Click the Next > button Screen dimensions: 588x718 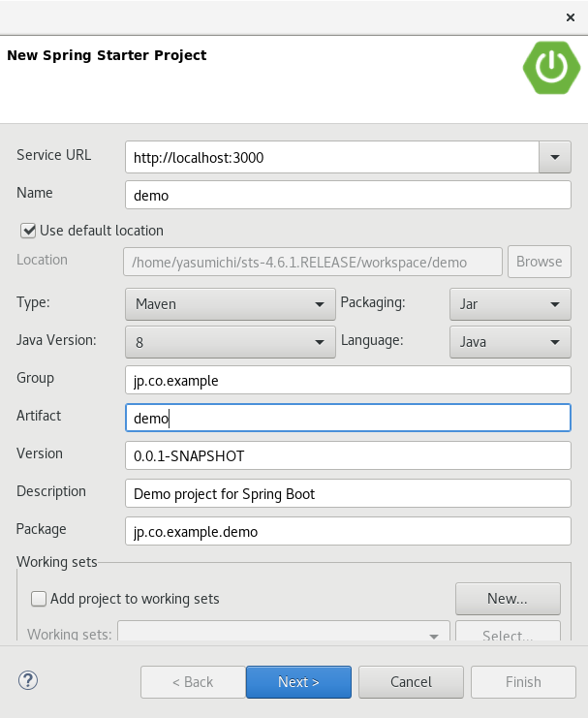pyautogui.click(x=298, y=682)
